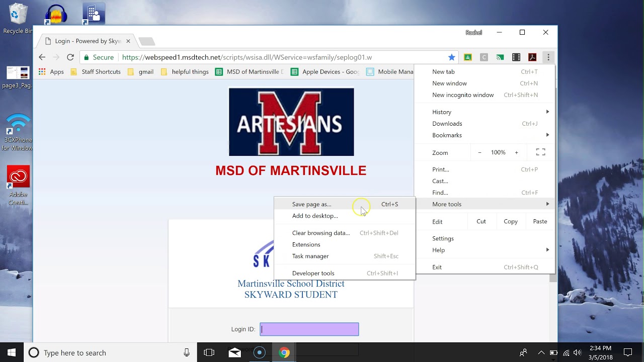The width and height of the screenshot is (644, 362).
Task: Open Mail app from taskbar
Action: point(234,352)
